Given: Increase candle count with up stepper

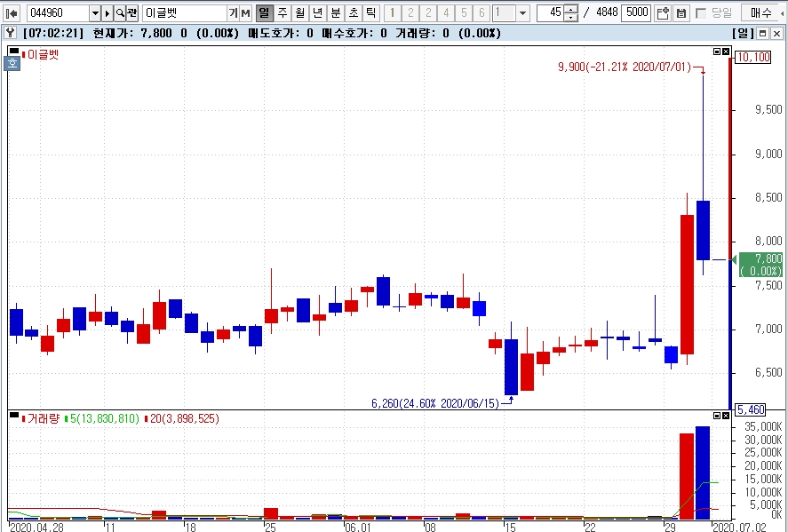Looking at the screenshot, I should [x=571, y=9].
